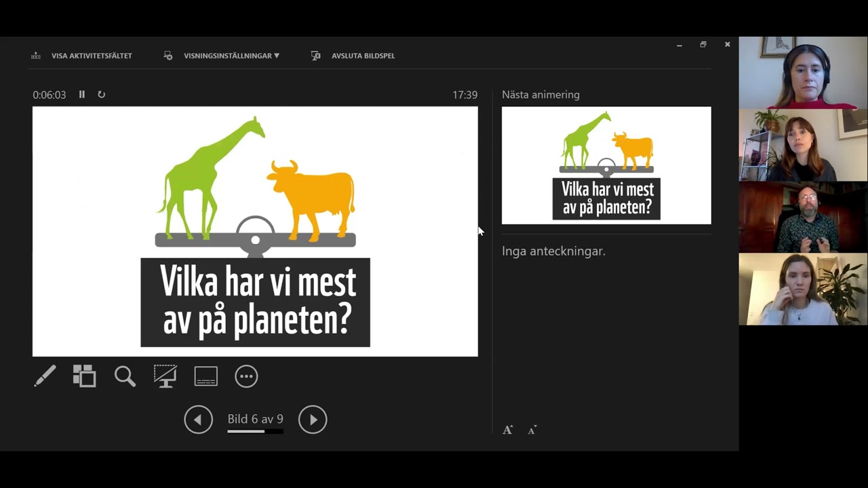Select the pen and laser pointer tools
Image resolution: width=868 pixels, height=488 pixels.
[x=45, y=376]
